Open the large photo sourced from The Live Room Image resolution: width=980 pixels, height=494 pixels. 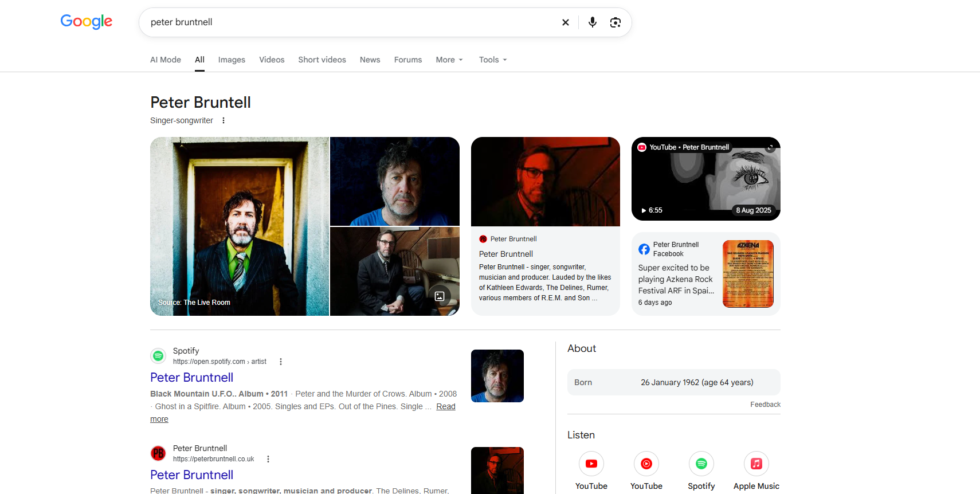click(x=240, y=226)
